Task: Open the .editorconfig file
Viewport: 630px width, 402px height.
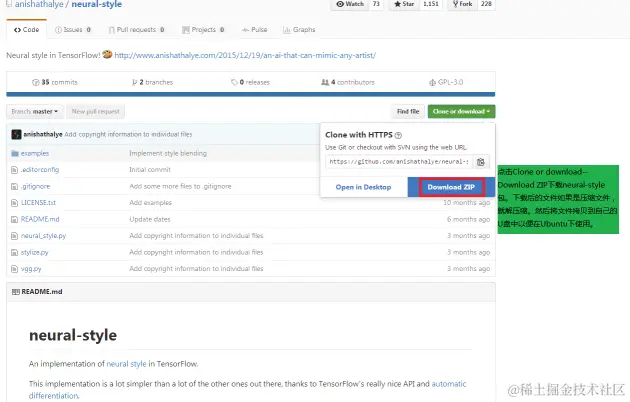Action: pyautogui.click(x=40, y=170)
